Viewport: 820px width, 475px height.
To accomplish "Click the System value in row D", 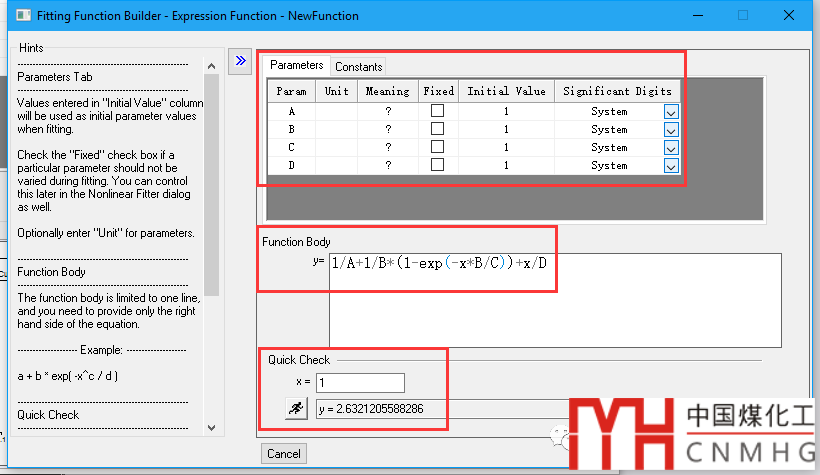I will 609,165.
